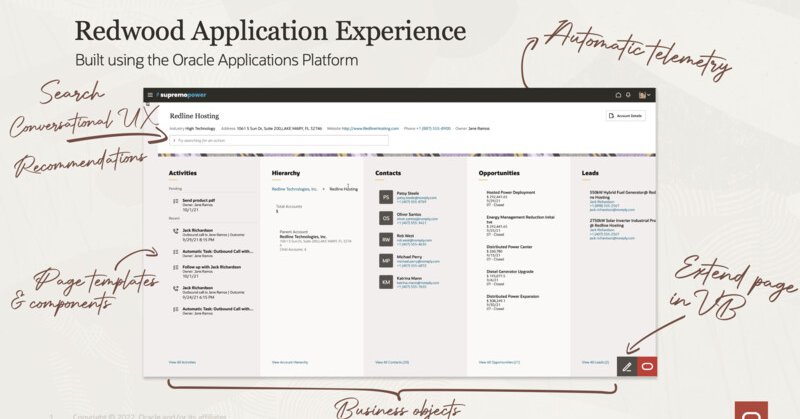The height and width of the screenshot is (419, 800).
Task: Open Hosted Power Deployment opportunity
Action: coord(511,192)
